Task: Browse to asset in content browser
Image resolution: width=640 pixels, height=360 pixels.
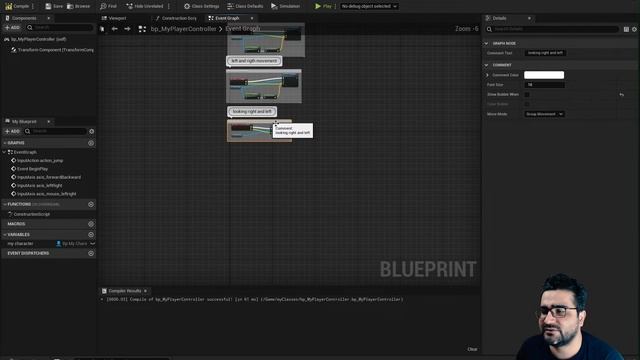Action: pos(78,6)
